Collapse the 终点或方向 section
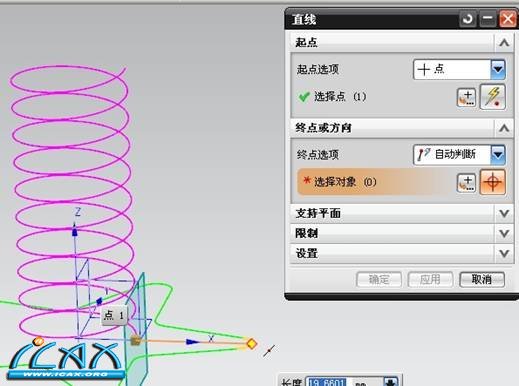Viewport: 519px width, 386px height. tap(504, 128)
